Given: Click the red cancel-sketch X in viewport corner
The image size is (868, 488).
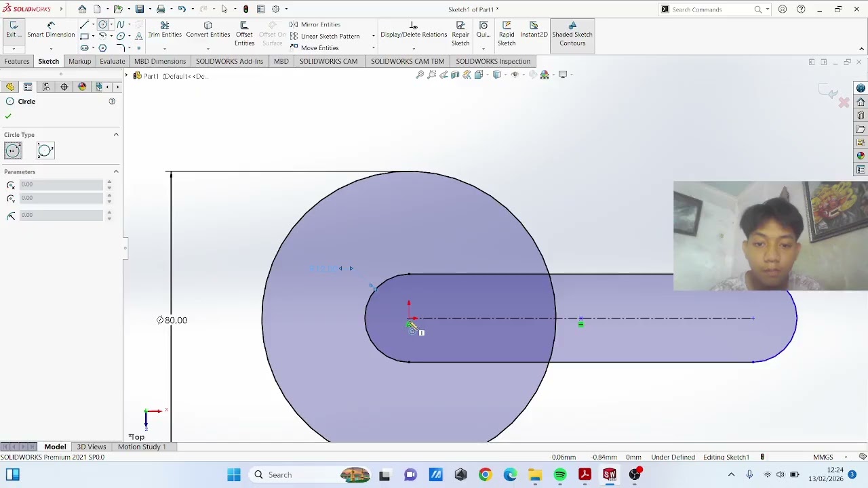Looking at the screenshot, I should pyautogui.click(x=844, y=102).
